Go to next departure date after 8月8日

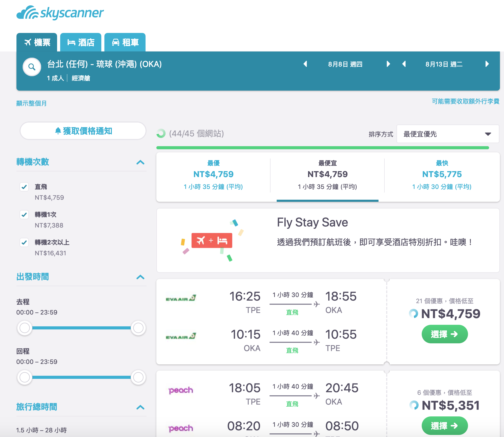(x=388, y=64)
